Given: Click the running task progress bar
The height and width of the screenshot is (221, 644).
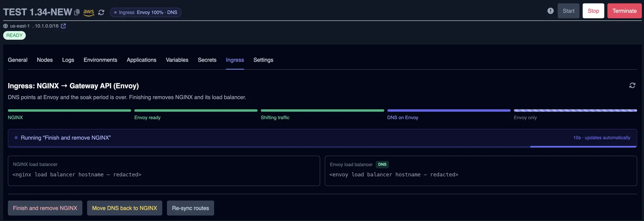Looking at the screenshot, I should (x=322, y=147).
